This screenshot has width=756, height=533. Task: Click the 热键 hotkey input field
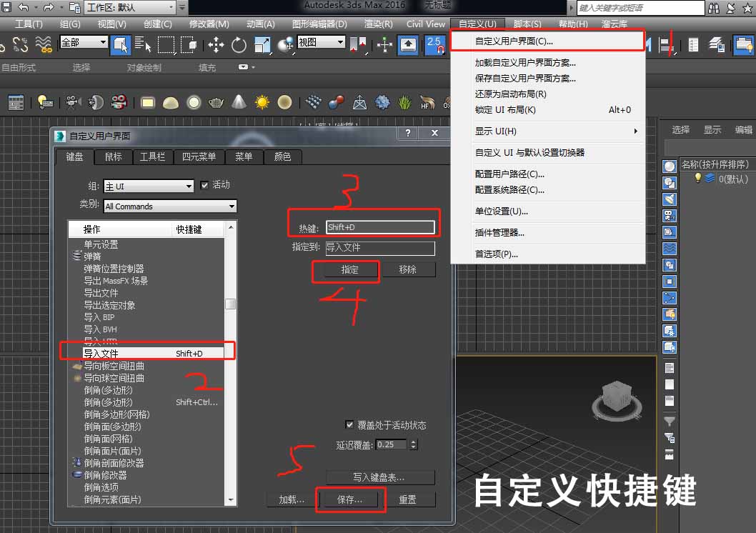pos(380,227)
